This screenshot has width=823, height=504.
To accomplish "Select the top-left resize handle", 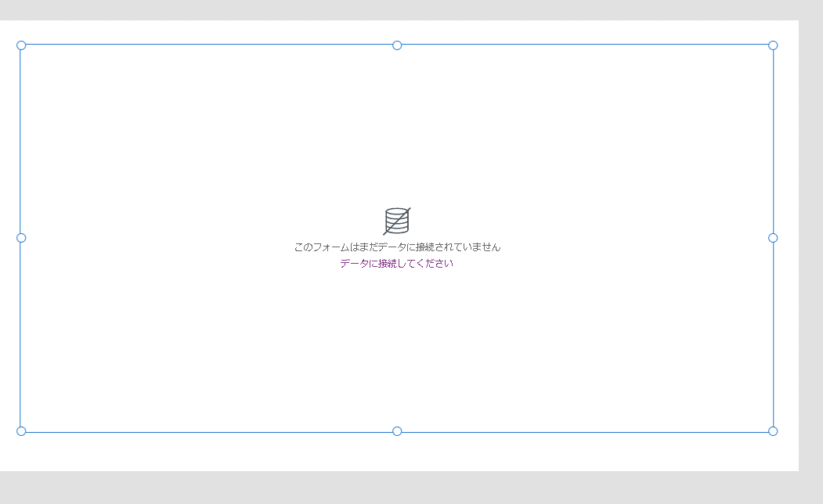I will pyautogui.click(x=21, y=45).
